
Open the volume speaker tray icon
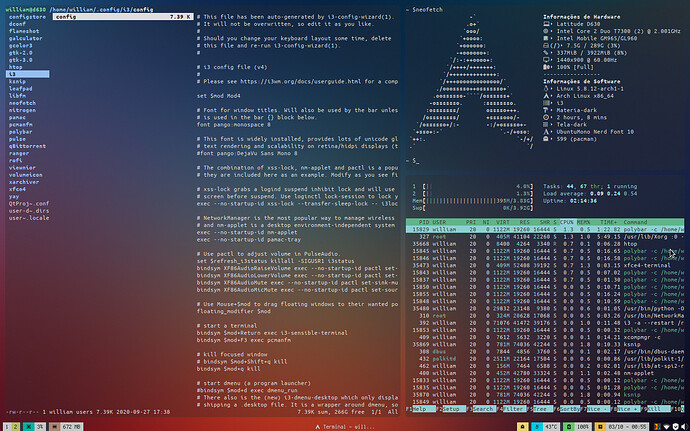(x=684, y=427)
